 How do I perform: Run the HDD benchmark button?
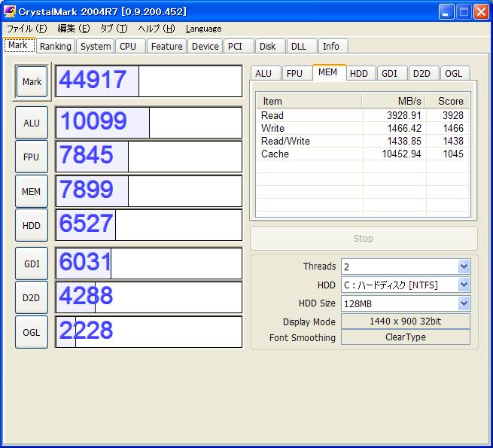[x=32, y=225]
